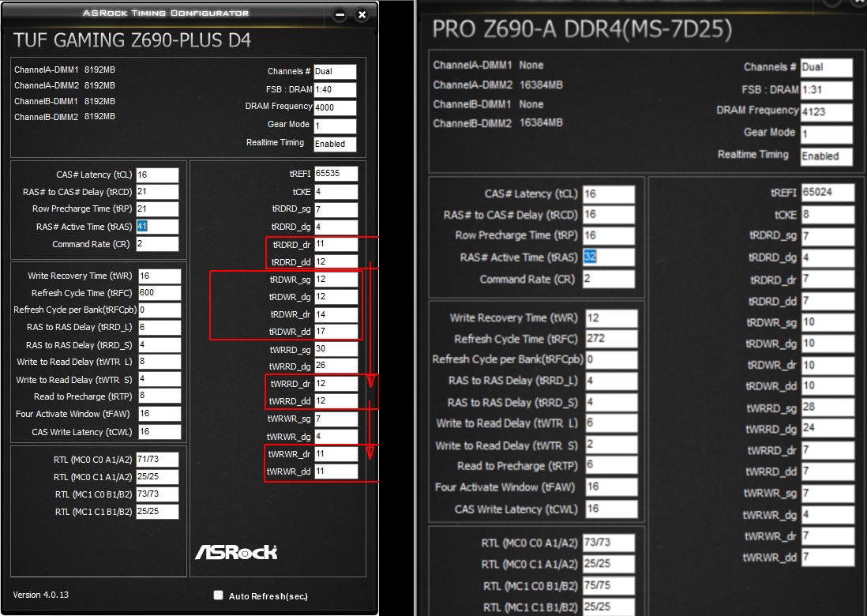
Task: Click Channels # field in TUF GAMING window
Action: (x=335, y=71)
